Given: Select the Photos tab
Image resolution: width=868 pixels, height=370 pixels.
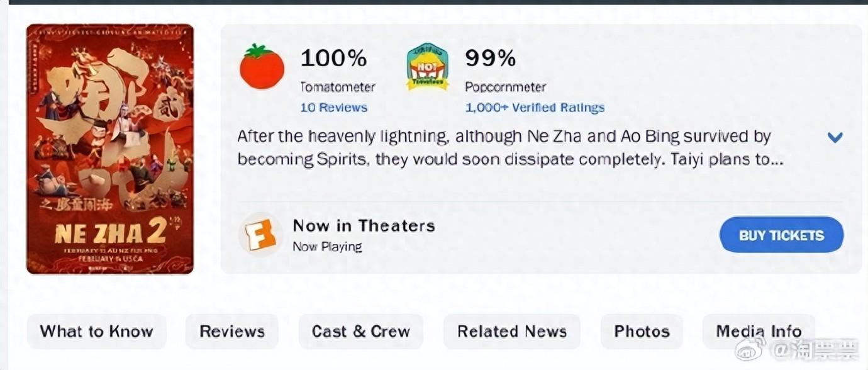Looking at the screenshot, I should click(642, 332).
